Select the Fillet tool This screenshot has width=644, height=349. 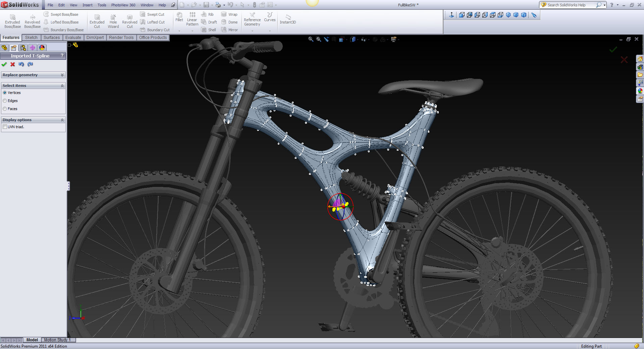[179, 17]
